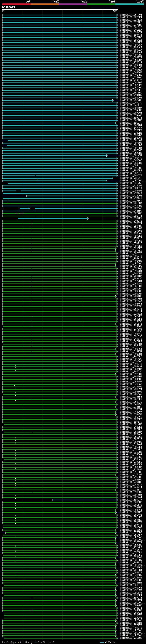Click the green ~80% identity legend segment
This screenshot has width=146, height=644.
point(101,4)
